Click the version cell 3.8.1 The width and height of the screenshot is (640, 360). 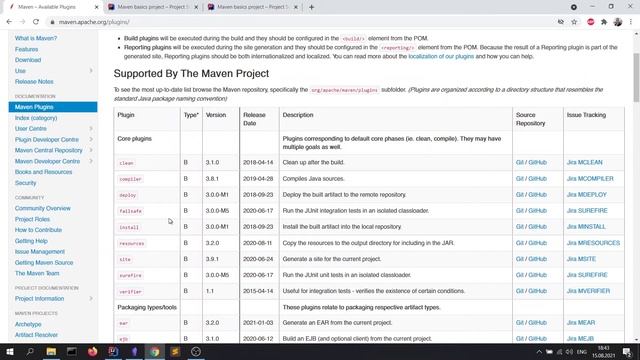[x=212, y=178]
